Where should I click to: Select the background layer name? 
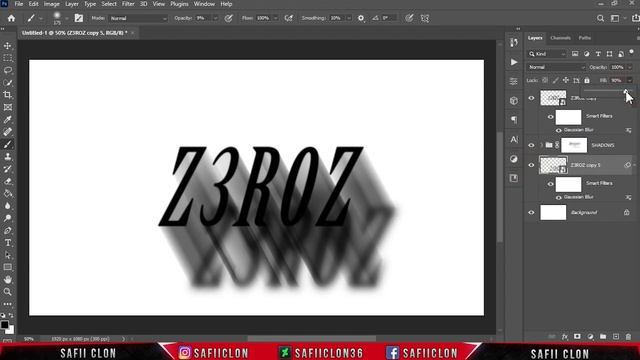[x=584, y=213]
